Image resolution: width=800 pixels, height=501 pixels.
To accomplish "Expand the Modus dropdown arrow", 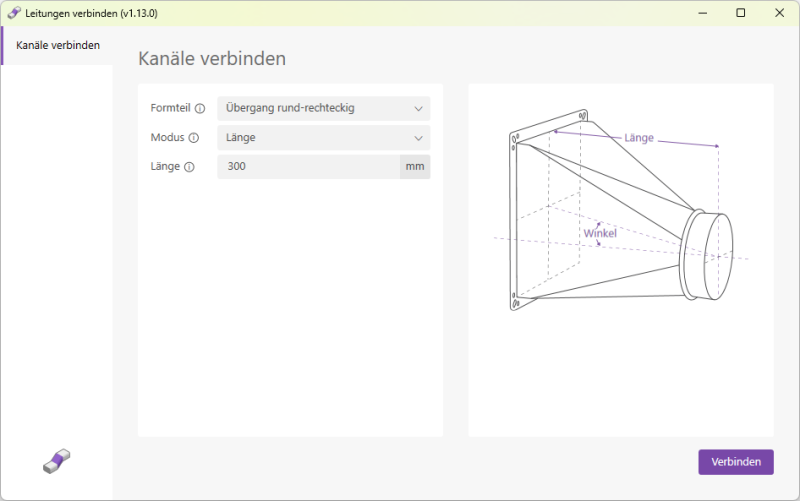I will click(x=418, y=138).
